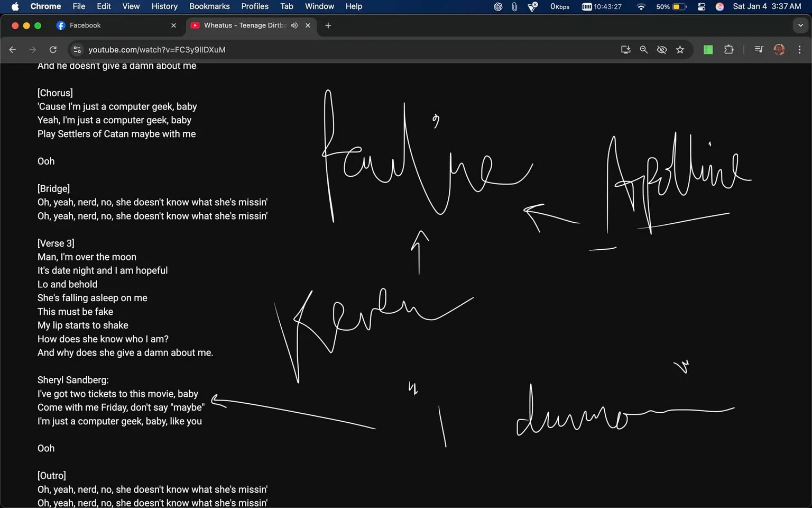Open the Chrome extensions puzzle icon
This screenshot has width=812, height=508.
tap(728, 49)
